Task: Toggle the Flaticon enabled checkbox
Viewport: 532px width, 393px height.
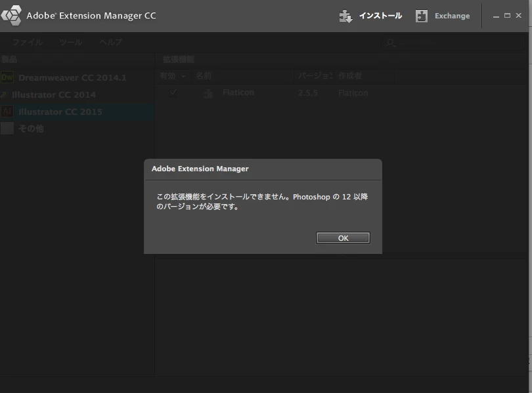Action: [173, 93]
